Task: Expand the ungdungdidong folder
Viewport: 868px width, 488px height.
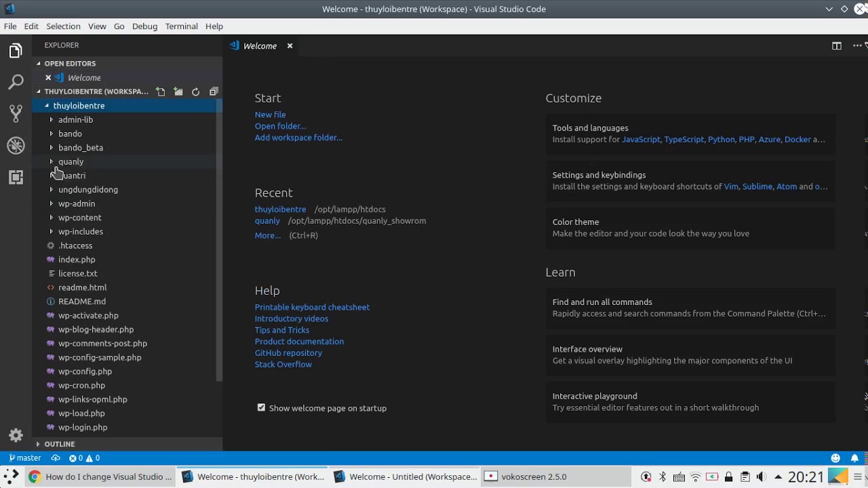Action: (51, 189)
